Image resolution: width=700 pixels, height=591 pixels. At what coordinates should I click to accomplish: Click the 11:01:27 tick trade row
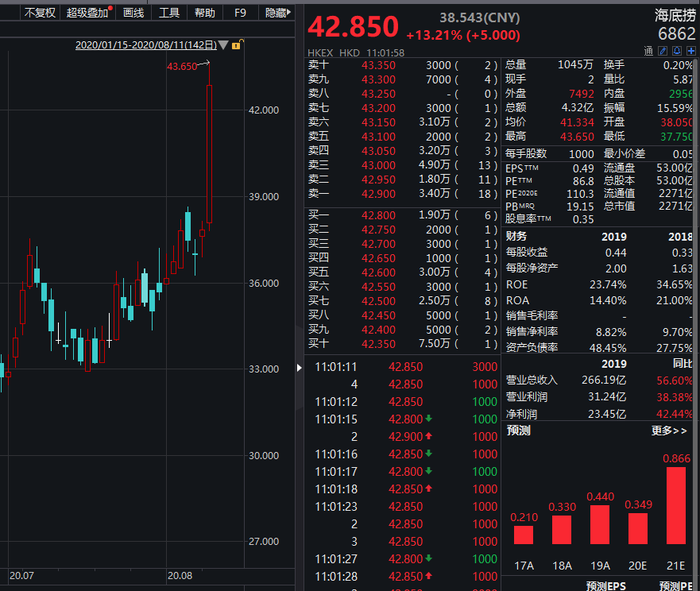pyautogui.click(x=403, y=559)
